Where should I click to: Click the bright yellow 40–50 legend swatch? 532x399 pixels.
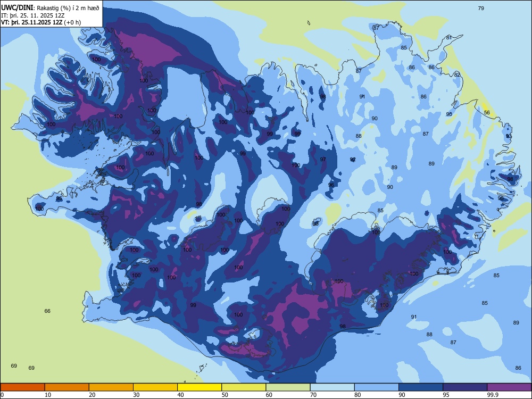199,387
